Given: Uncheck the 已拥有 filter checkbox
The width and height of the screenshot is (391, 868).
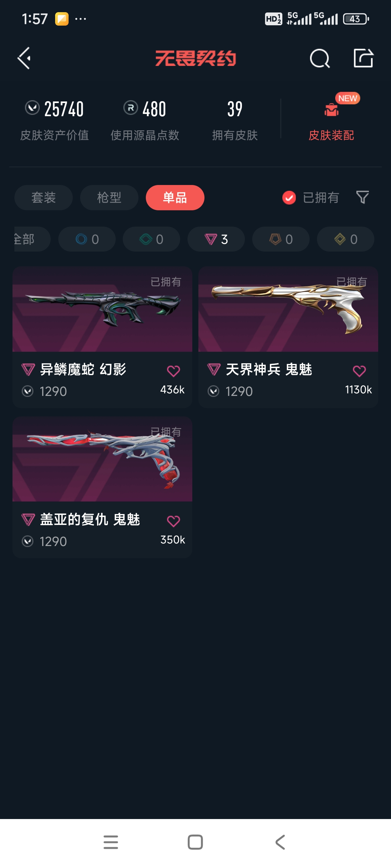Looking at the screenshot, I should [289, 197].
